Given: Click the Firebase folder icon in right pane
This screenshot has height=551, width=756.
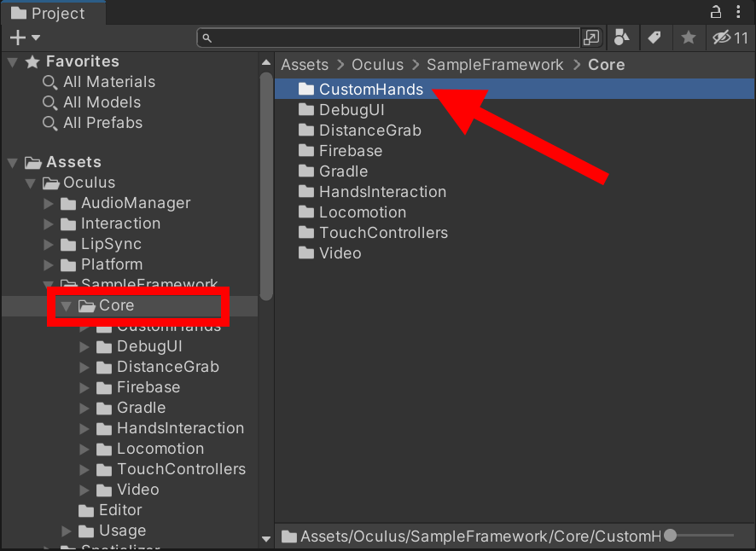Looking at the screenshot, I should tap(306, 150).
